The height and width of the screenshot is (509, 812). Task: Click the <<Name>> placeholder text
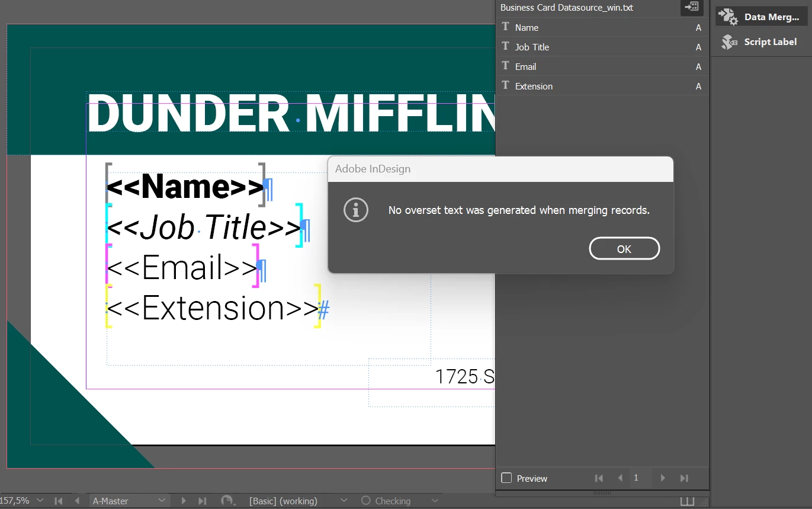[185, 187]
